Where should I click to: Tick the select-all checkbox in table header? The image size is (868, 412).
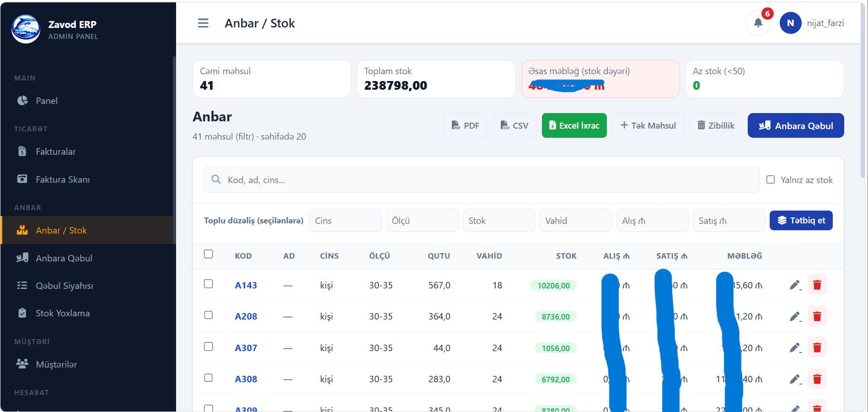click(x=209, y=254)
